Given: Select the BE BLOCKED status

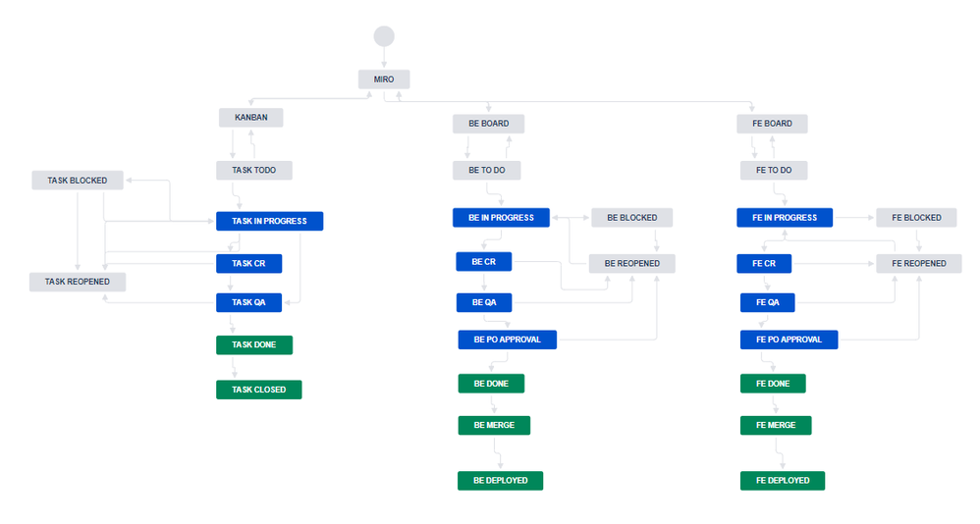Looking at the screenshot, I should (x=631, y=218).
